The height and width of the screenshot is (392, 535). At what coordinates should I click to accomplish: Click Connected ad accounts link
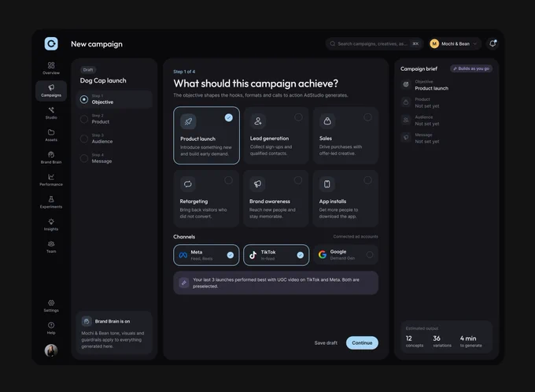[x=356, y=237]
